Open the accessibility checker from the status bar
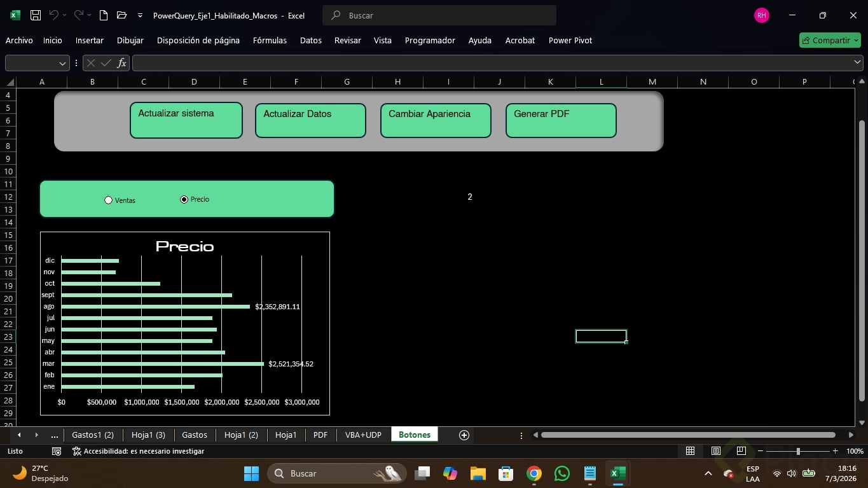This screenshot has height=488, width=868. point(138,451)
